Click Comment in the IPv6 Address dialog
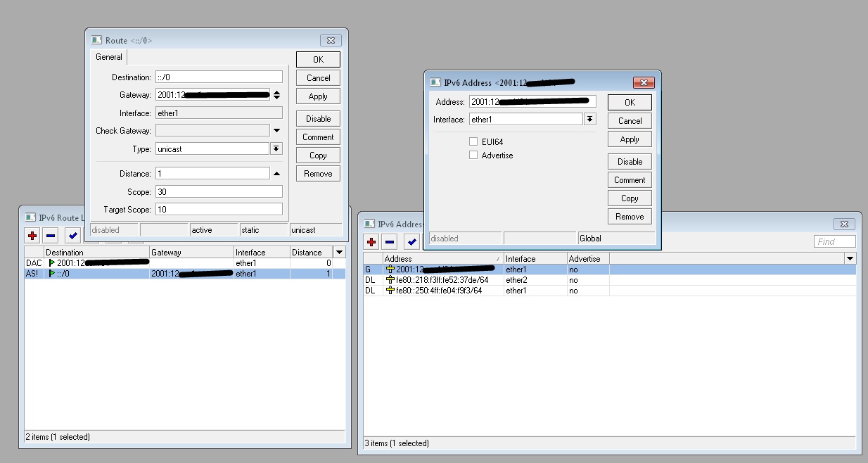The width and height of the screenshot is (868, 463). (x=630, y=179)
